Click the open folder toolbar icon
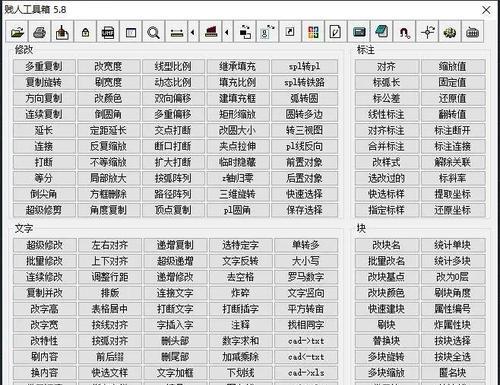The width and height of the screenshot is (500, 385). click(17, 31)
